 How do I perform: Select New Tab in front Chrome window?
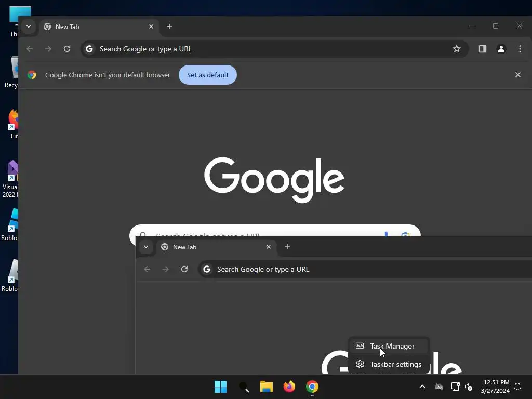[x=216, y=247]
